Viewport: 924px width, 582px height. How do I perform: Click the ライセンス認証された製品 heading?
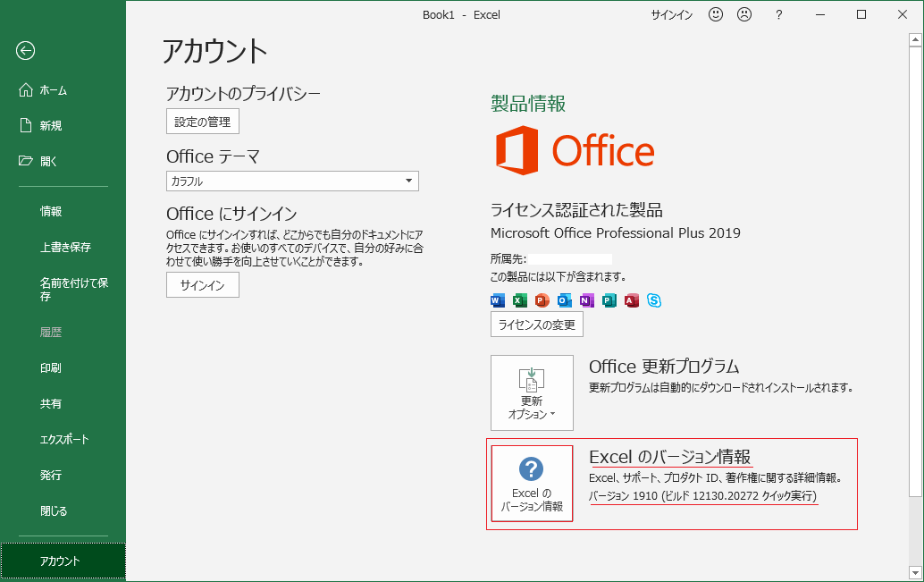[576, 210]
